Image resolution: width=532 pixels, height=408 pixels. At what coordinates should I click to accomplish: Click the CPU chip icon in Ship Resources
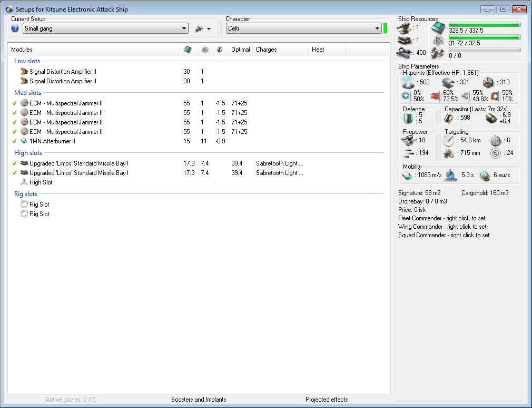[438, 28]
